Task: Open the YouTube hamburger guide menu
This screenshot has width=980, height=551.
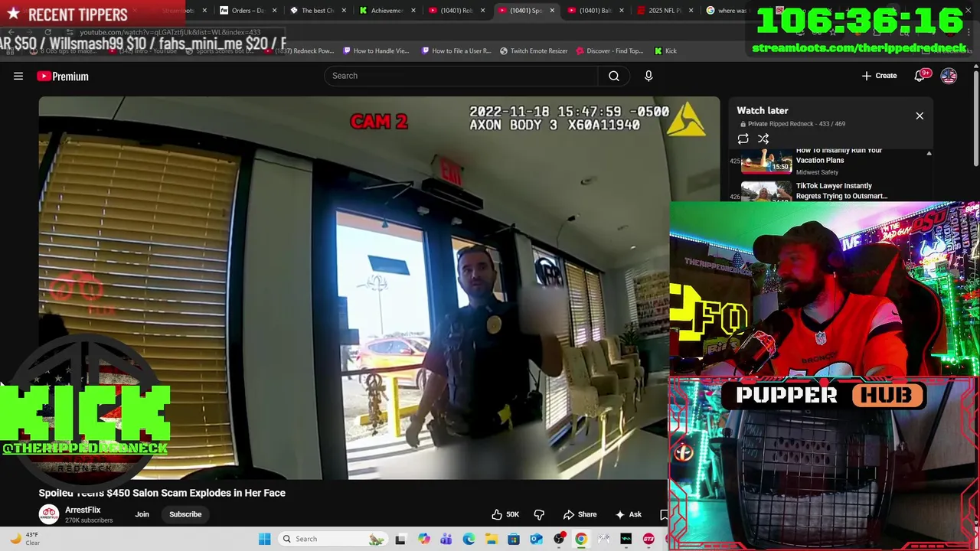Action: coord(18,76)
